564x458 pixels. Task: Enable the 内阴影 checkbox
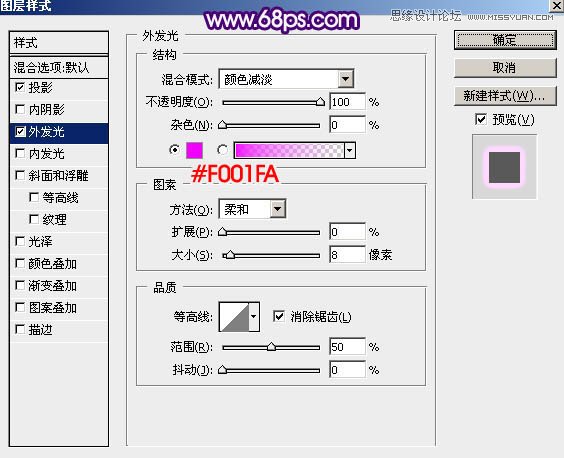click(x=20, y=109)
